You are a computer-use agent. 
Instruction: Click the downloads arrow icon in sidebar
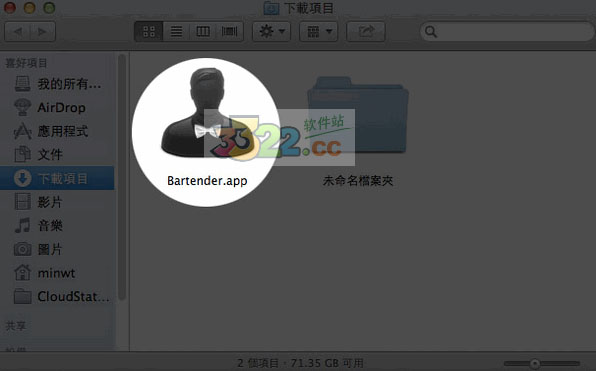(22, 178)
